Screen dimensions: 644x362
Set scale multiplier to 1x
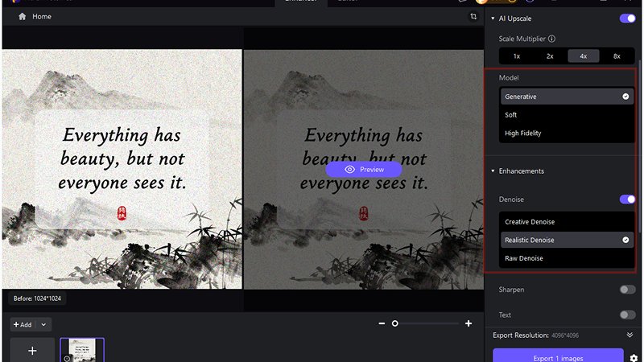tap(517, 56)
